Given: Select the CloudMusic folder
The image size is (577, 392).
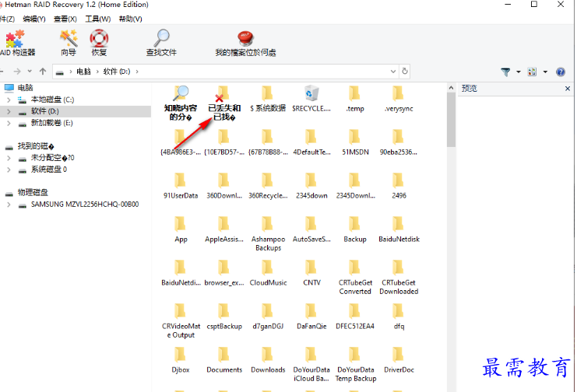Looking at the screenshot, I should tap(268, 273).
